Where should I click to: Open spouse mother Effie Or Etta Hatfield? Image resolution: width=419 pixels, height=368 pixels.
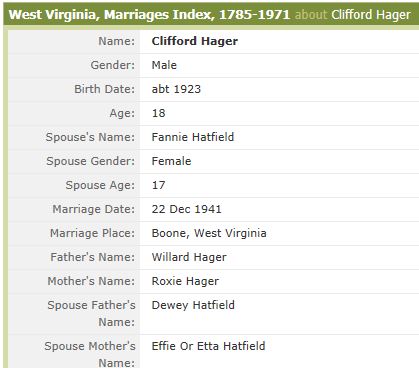(208, 346)
